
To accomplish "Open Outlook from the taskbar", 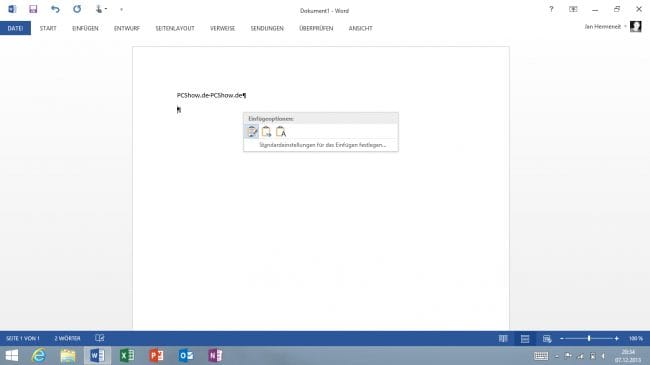I will [186, 356].
